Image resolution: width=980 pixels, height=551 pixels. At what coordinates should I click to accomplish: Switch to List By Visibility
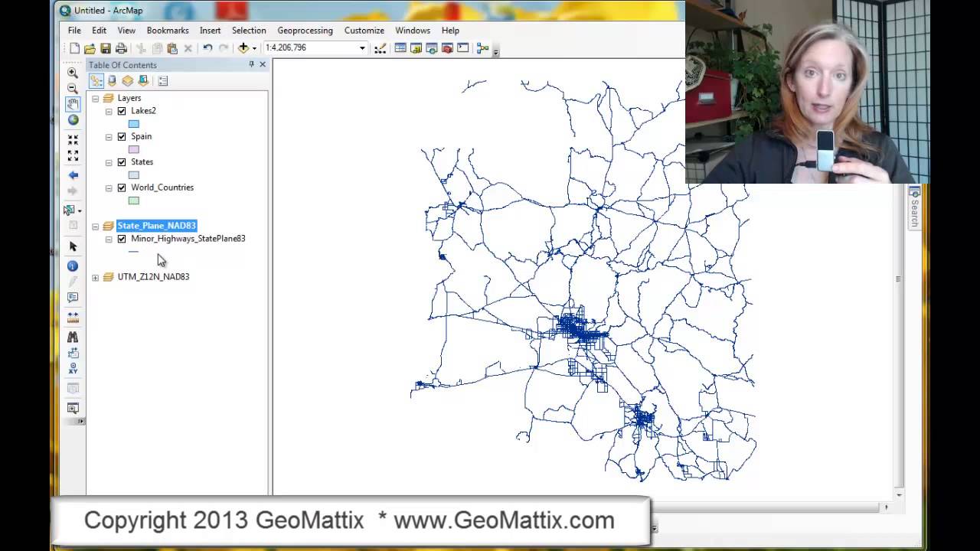pyautogui.click(x=127, y=80)
